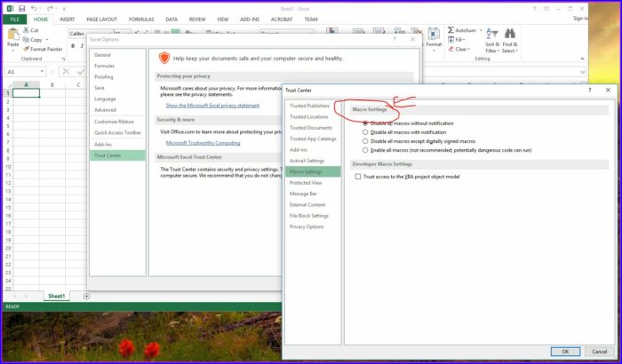Viewport: 622px width, 364px height.
Task: Click the Excel Options help question mark
Action: pos(395,39)
